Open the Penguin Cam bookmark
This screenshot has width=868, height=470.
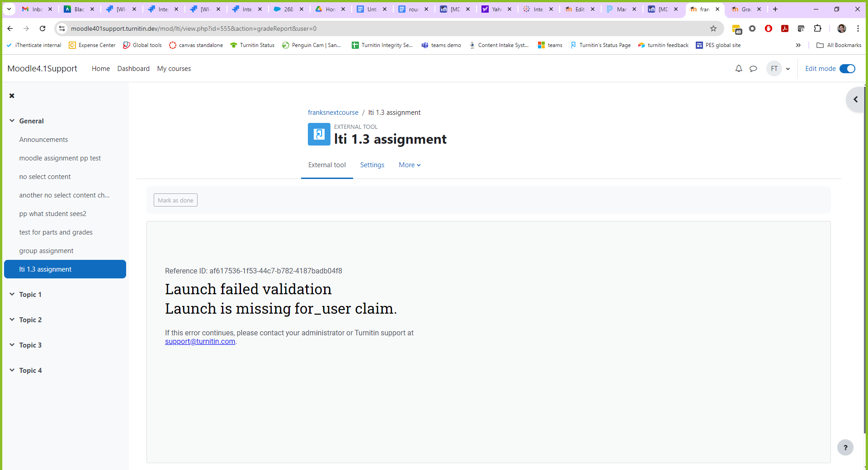311,45
